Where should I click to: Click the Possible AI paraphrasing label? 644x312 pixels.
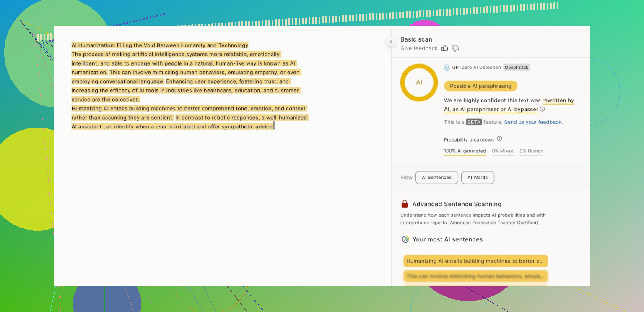(x=480, y=86)
